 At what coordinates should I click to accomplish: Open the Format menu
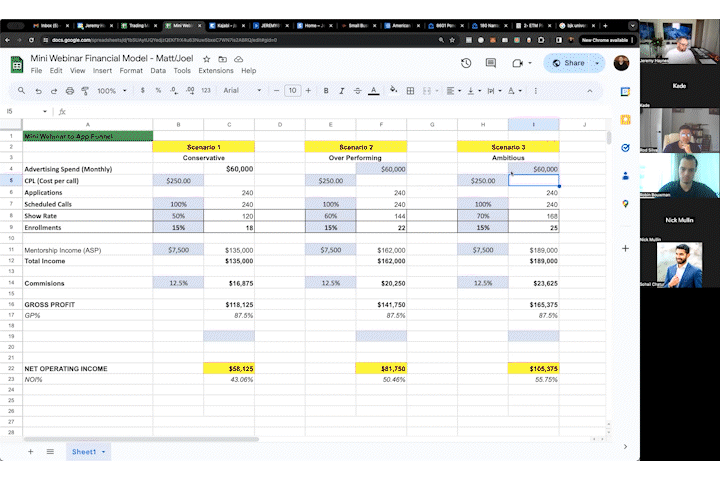pos(131,71)
